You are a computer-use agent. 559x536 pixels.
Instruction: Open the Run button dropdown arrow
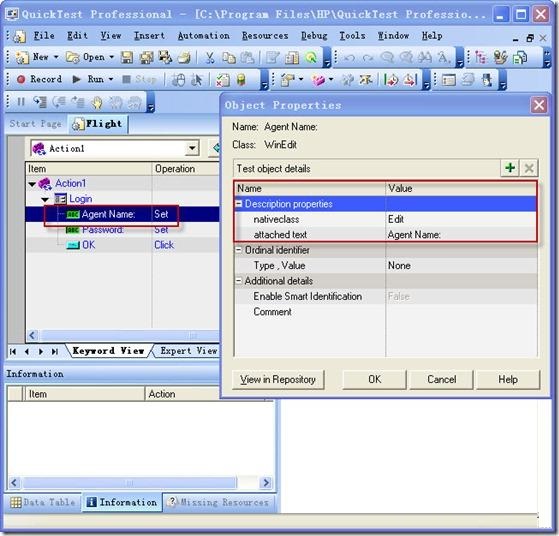pyautogui.click(x=111, y=79)
